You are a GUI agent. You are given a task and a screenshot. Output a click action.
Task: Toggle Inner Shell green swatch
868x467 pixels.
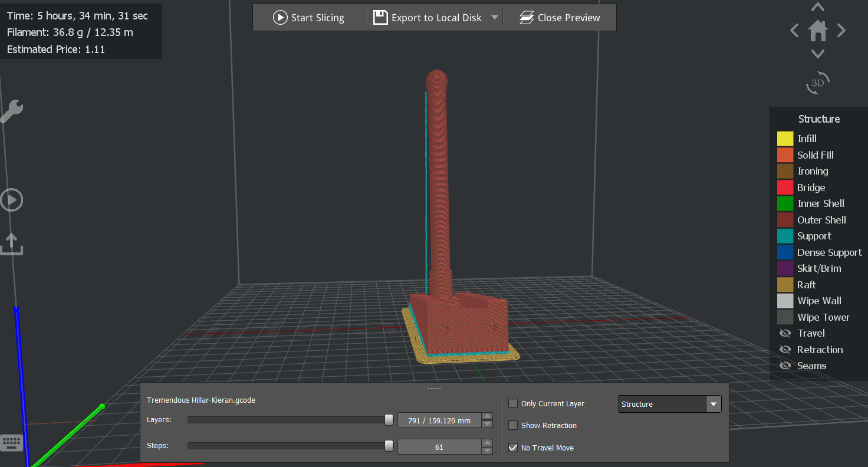point(785,203)
